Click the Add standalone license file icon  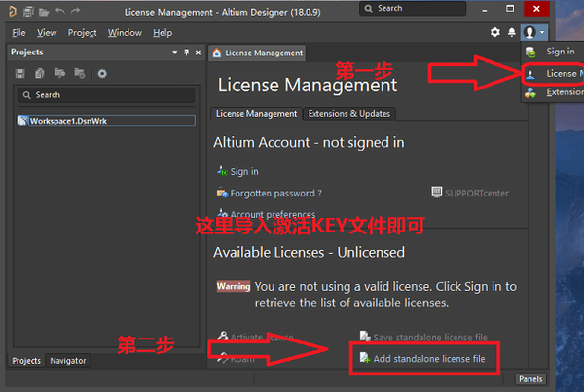click(x=365, y=358)
